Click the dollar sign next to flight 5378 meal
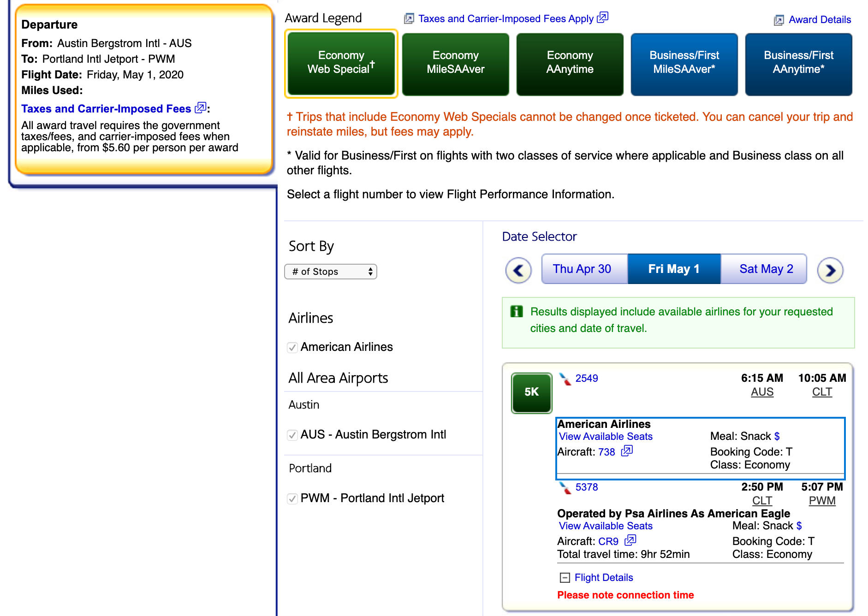Screen dimensions: 868x616 pos(799,526)
